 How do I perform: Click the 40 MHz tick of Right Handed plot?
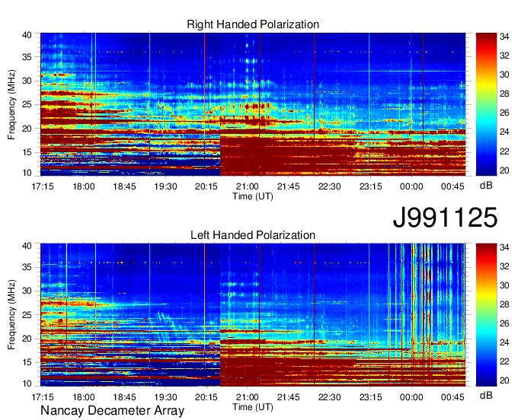27,35
